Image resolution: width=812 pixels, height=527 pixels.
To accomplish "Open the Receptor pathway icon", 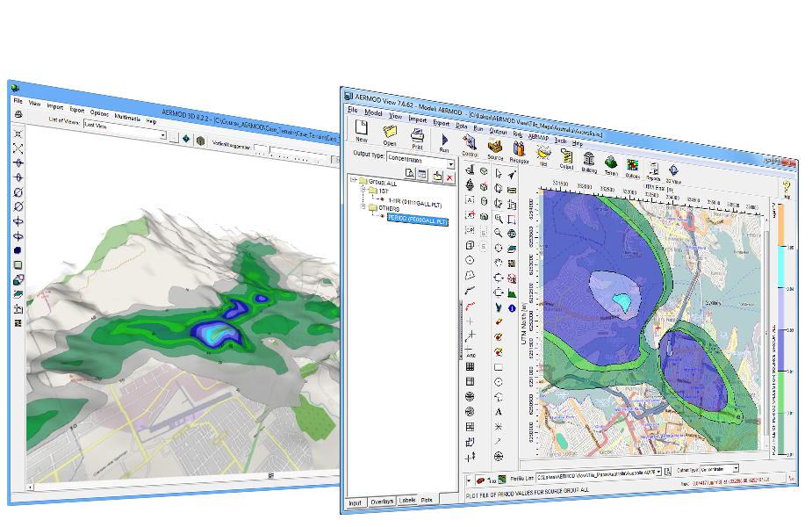I will tap(519, 150).
